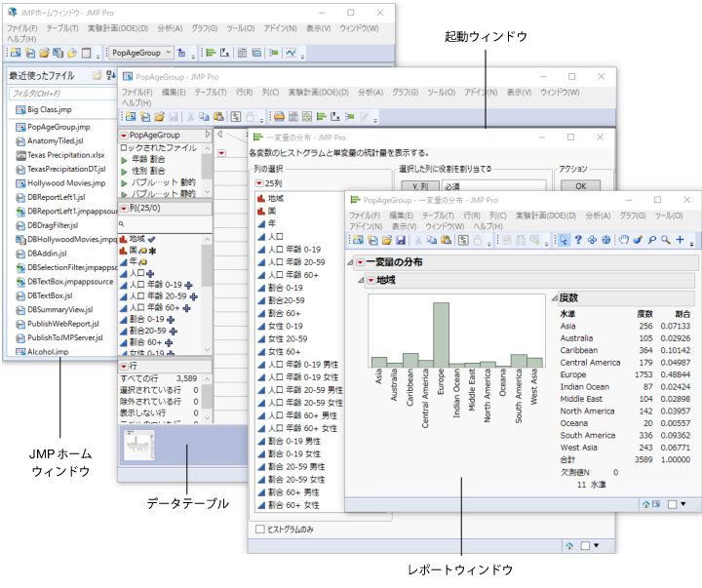Select the Magnifier zoom tool
The height and width of the screenshot is (588, 702).
(666, 240)
